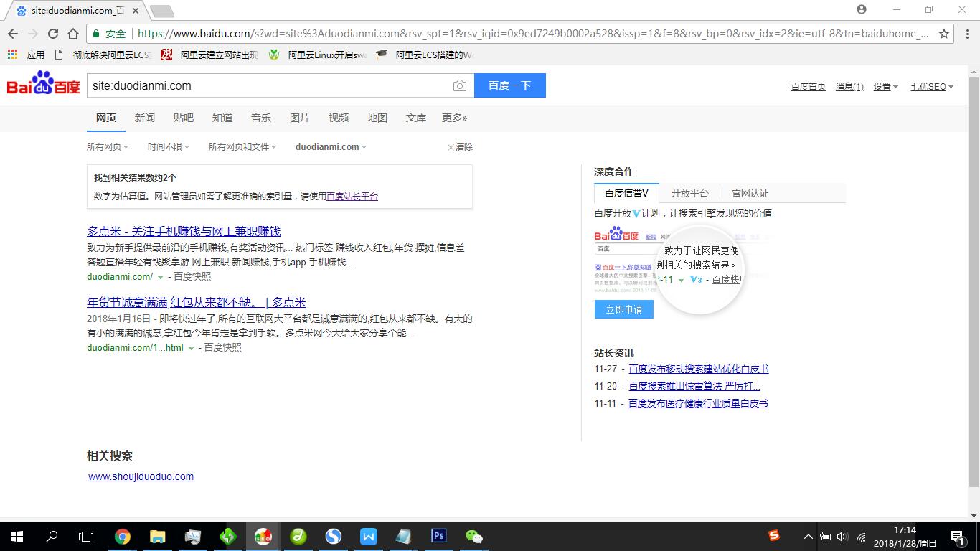Expand the 所有网页 filter dropdown
Image resolution: width=980 pixels, height=551 pixels.
point(108,146)
